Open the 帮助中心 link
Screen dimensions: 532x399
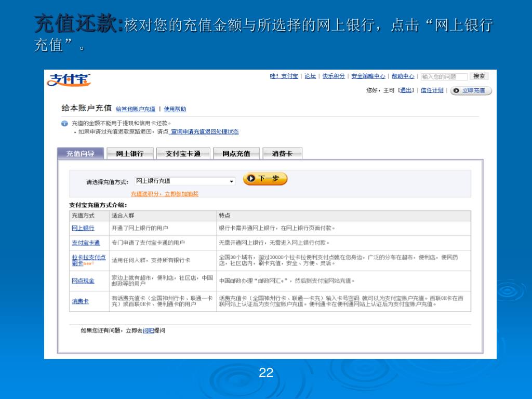point(403,76)
